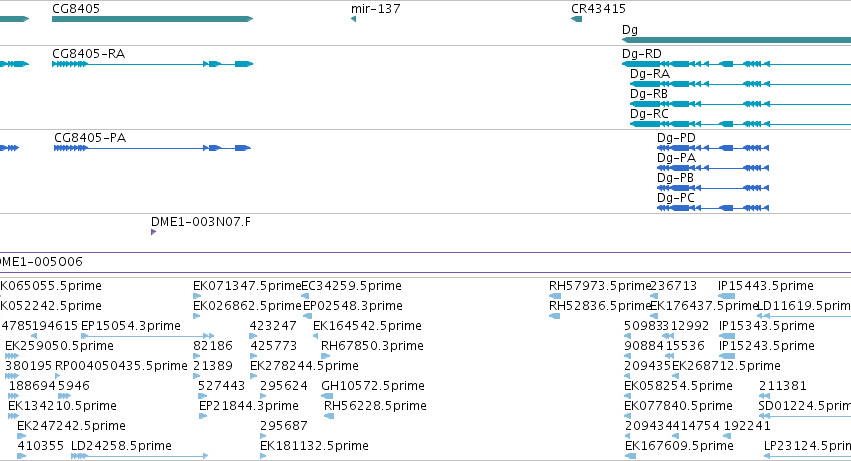Click EST EK058254.5prime
The width and height of the screenshot is (851, 461).
click(678, 386)
